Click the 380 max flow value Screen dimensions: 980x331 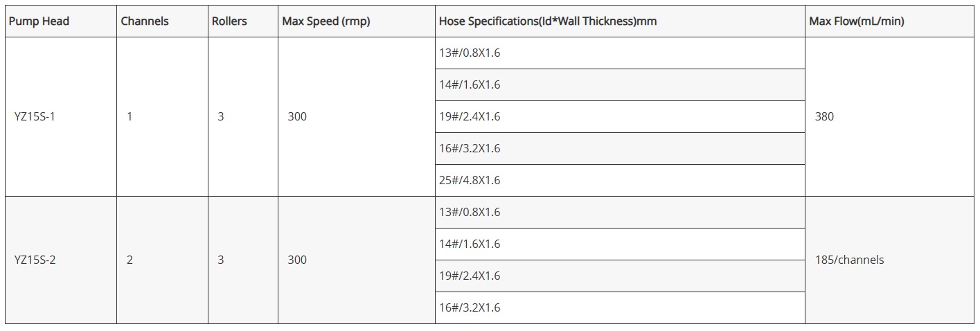(825, 117)
